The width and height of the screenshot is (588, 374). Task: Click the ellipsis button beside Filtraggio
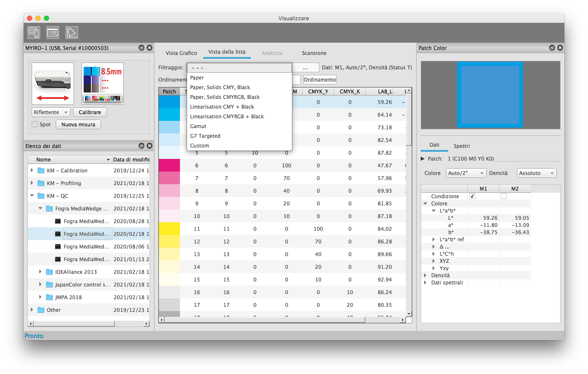click(x=305, y=68)
